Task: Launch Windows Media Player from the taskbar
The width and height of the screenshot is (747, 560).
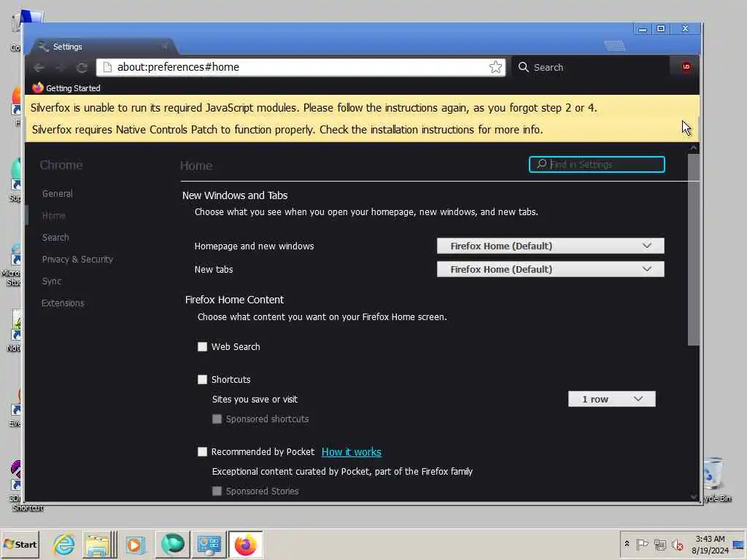Action: 135,544
